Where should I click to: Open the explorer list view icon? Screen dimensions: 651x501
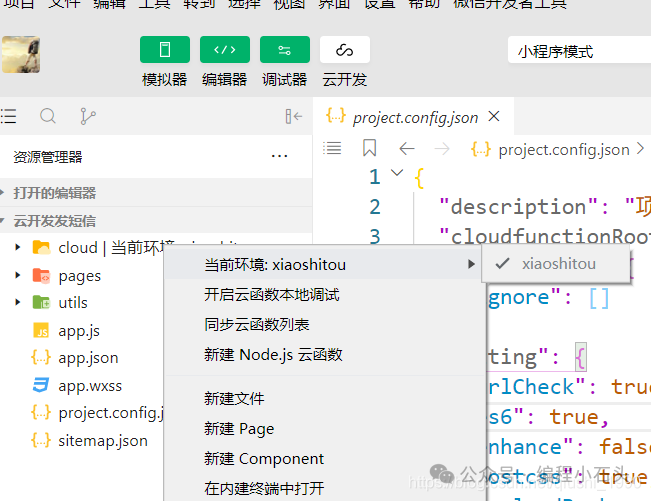[x=8, y=116]
